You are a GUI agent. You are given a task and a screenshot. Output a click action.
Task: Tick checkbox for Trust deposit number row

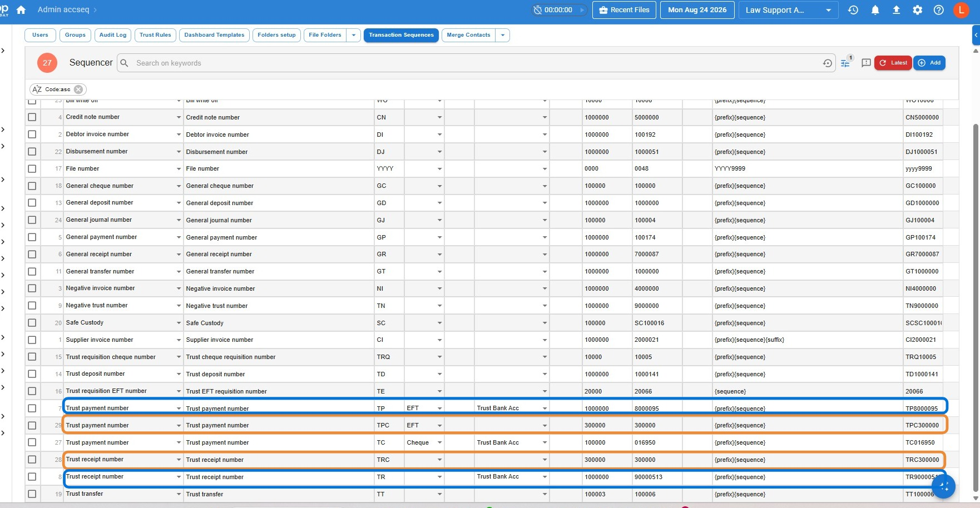32,374
